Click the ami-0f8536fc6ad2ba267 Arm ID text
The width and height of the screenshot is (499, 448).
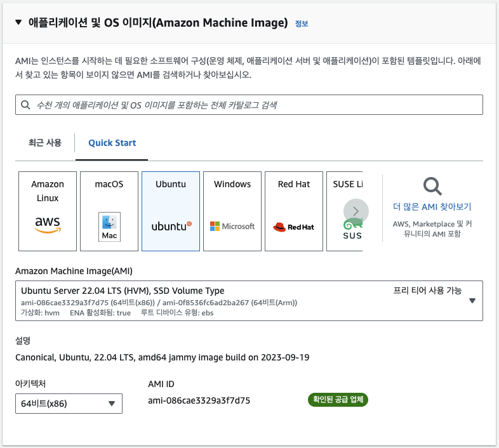point(230,303)
